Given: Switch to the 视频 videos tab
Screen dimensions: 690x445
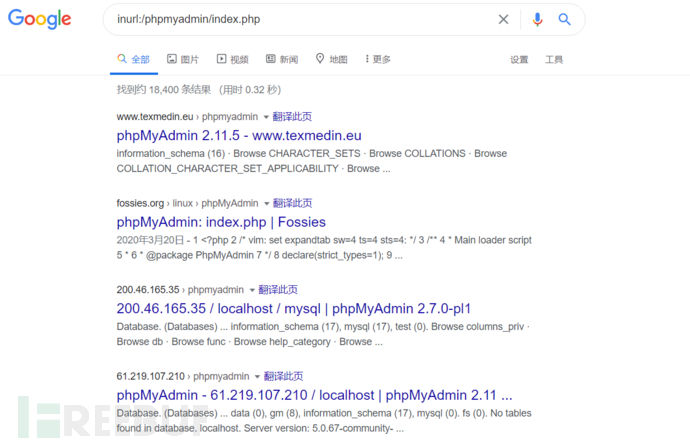Looking at the screenshot, I should point(233,59).
